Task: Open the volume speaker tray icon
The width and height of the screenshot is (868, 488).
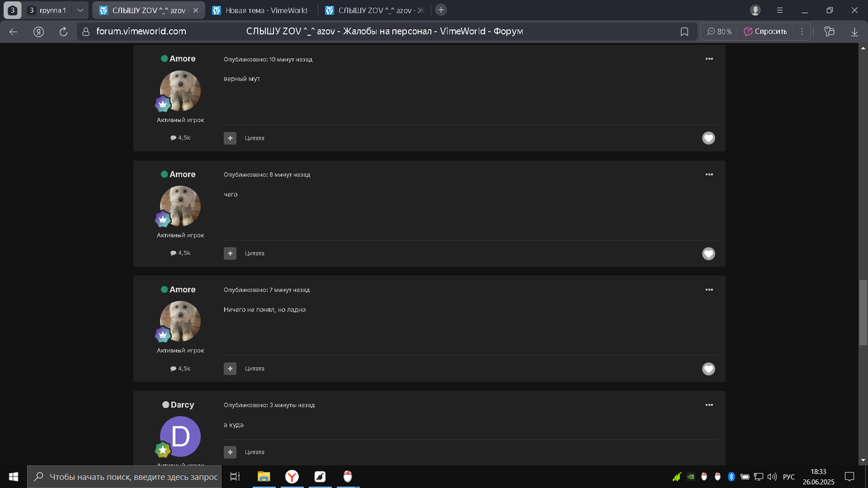Action: (772, 476)
